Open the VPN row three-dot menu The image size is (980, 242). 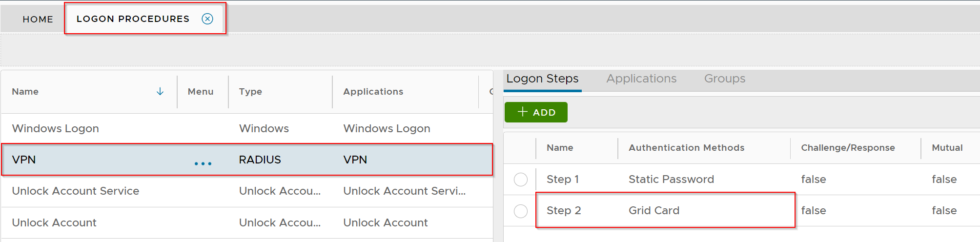pos(203,163)
